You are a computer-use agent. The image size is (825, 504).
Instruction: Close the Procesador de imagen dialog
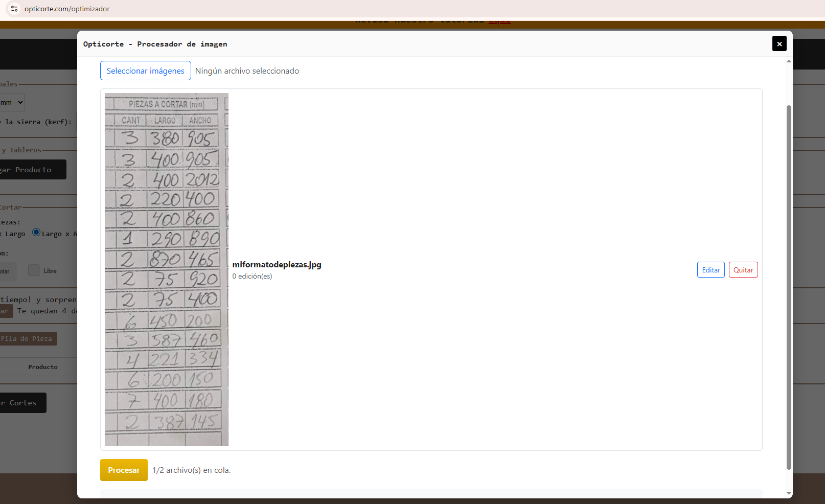(779, 44)
